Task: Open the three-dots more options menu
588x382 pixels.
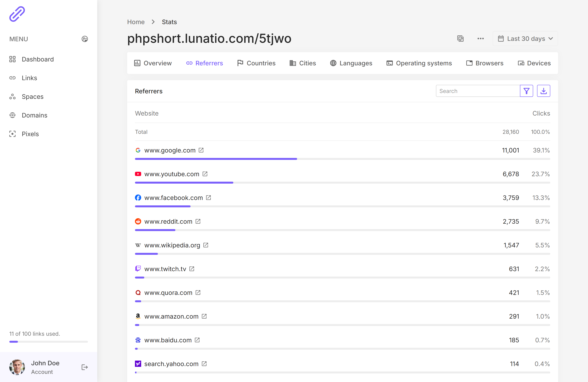Action: pos(480,39)
